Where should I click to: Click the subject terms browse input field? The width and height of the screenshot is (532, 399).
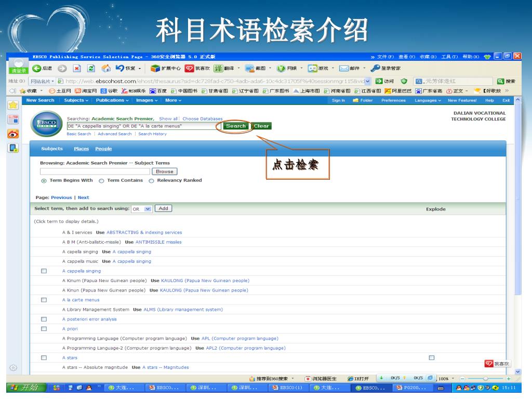(95, 171)
